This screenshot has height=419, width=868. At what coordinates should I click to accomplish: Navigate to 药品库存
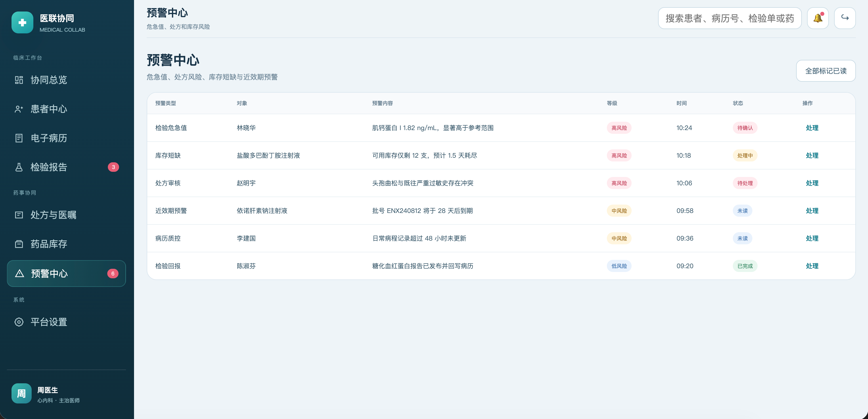(66, 244)
